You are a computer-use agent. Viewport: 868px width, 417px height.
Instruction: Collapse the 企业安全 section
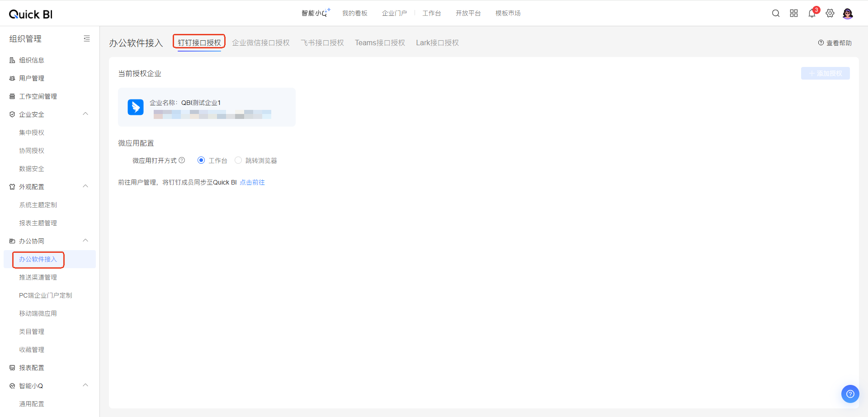click(85, 114)
